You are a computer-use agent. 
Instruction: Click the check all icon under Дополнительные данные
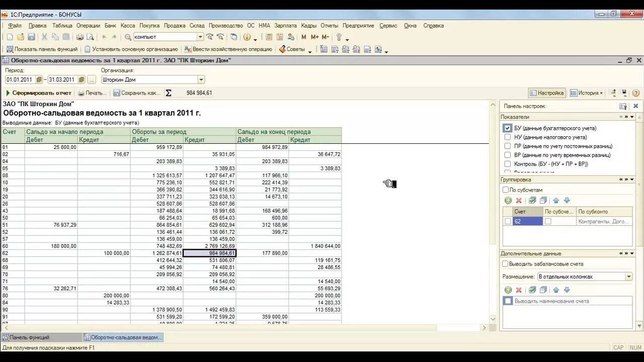point(532,290)
